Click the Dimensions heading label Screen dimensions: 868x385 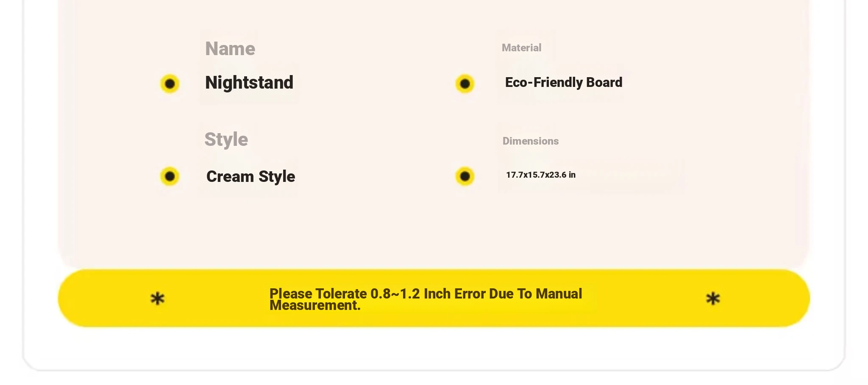coord(531,141)
